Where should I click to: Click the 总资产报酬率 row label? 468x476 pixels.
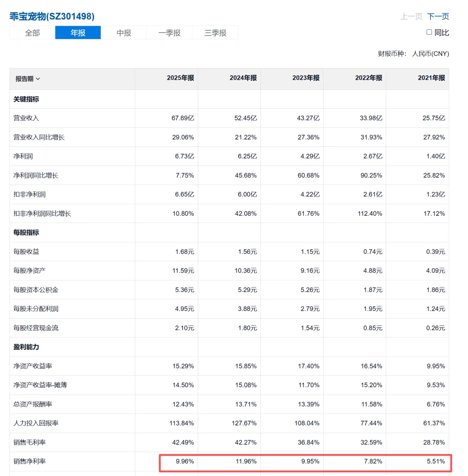click(x=32, y=404)
